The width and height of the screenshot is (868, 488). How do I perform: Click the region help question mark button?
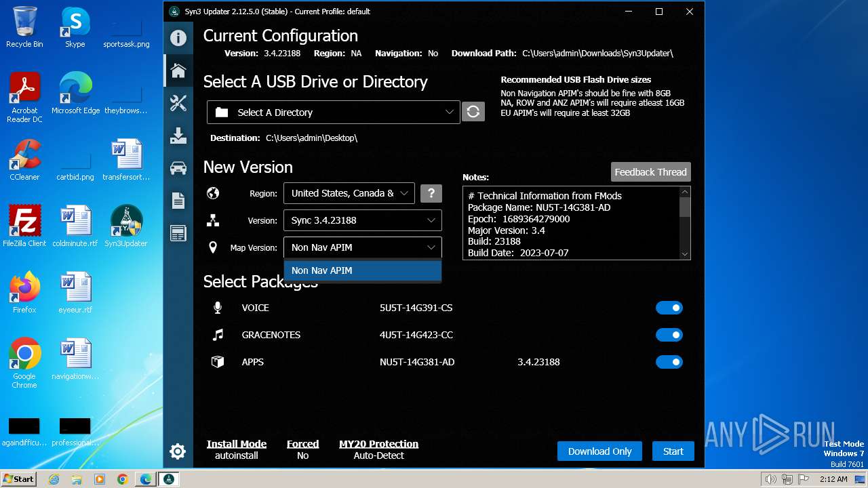click(431, 193)
